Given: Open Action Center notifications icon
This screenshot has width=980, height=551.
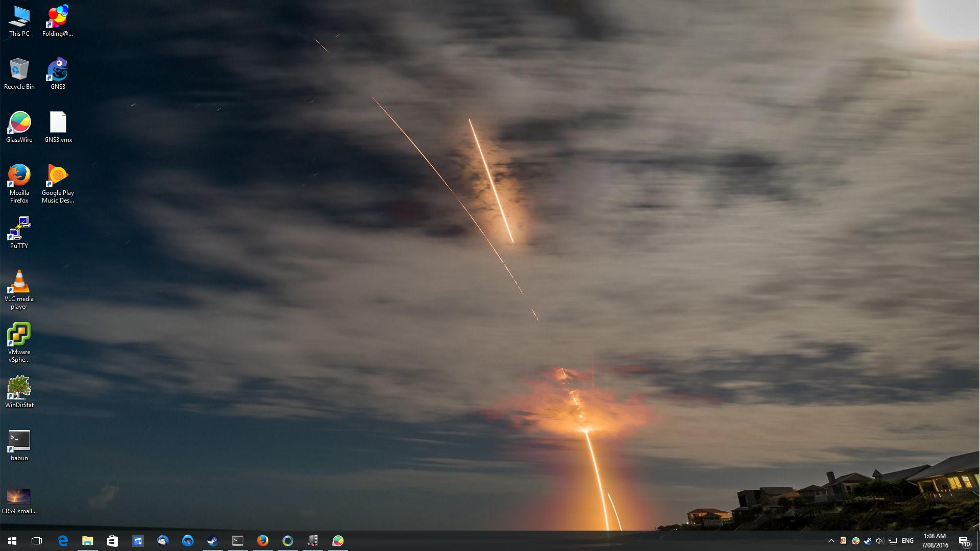Looking at the screenshot, I should [x=964, y=541].
